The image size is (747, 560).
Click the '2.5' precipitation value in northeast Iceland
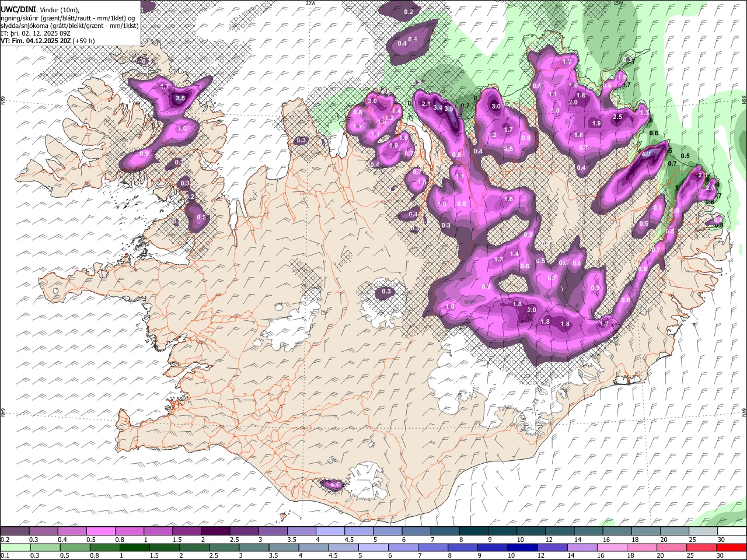coord(618,117)
